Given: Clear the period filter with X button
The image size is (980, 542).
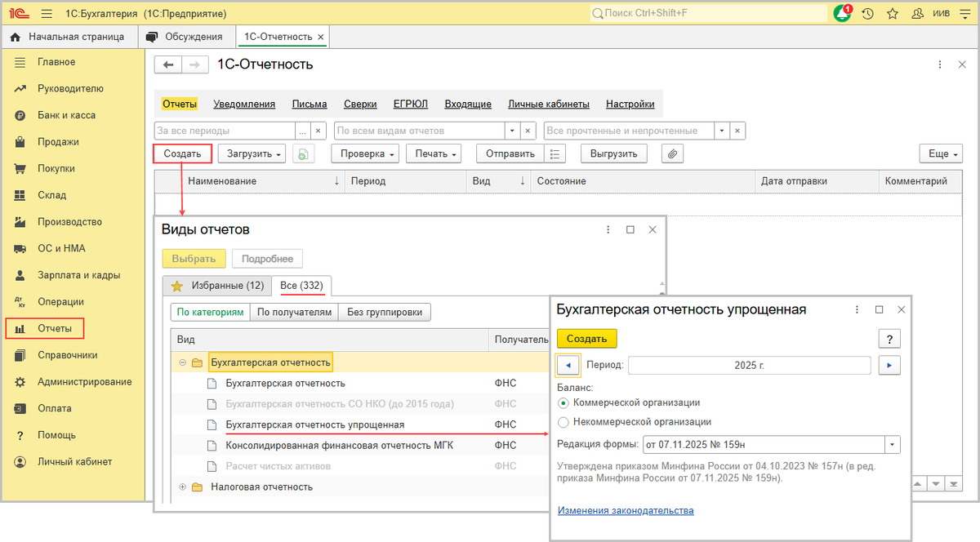Looking at the screenshot, I should 318,131.
